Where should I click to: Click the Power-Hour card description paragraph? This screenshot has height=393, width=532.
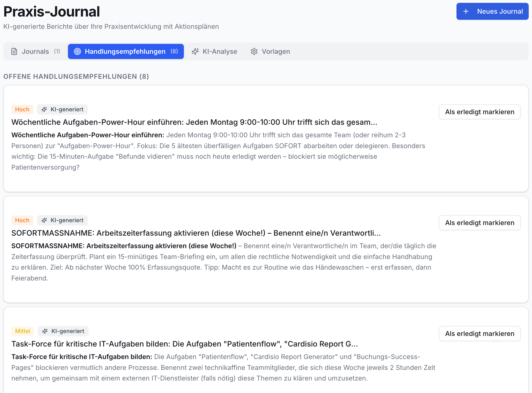click(x=218, y=151)
